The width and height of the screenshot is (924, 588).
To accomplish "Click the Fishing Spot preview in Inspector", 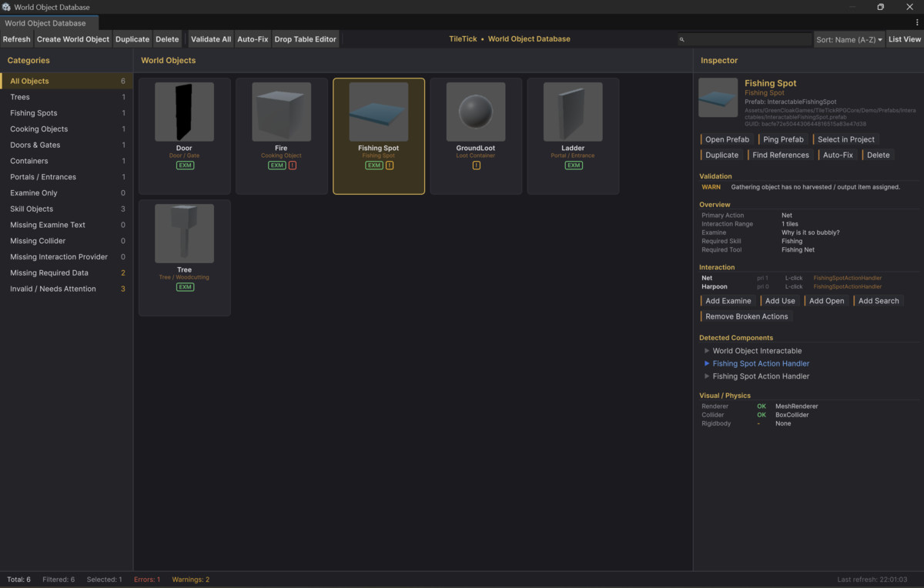I will [718, 98].
